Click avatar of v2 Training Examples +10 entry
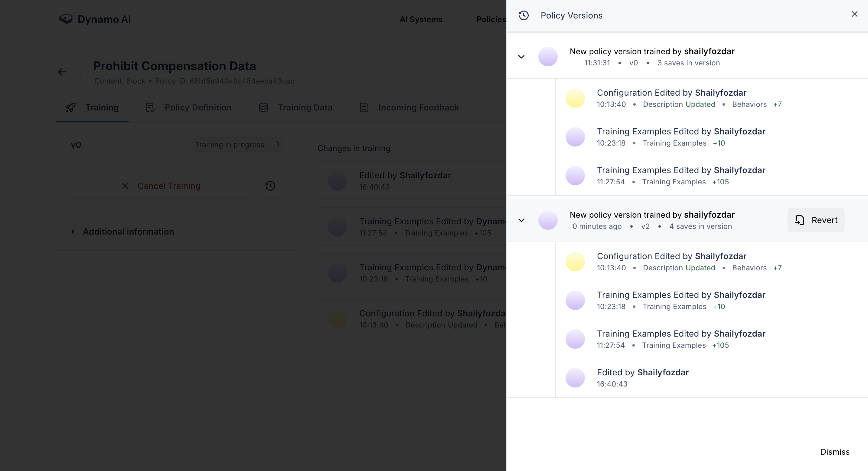 (575, 300)
